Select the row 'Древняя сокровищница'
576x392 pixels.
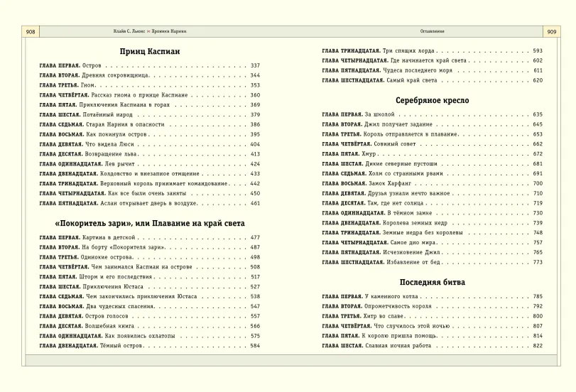[150, 75]
